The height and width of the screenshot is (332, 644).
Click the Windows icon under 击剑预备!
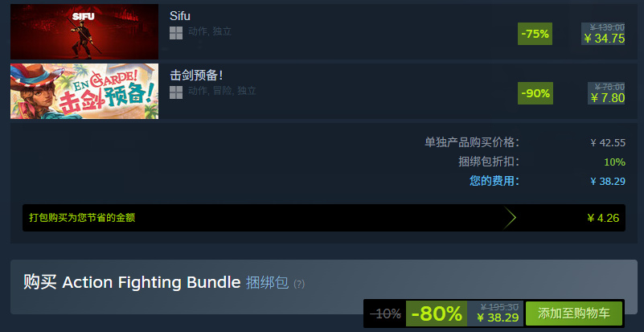(176, 92)
